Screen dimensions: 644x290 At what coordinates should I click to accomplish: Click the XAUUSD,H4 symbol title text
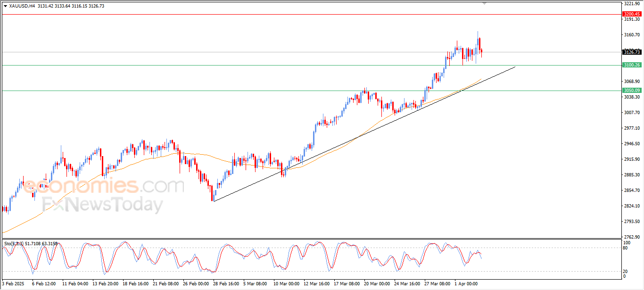click(x=22, y=6)
